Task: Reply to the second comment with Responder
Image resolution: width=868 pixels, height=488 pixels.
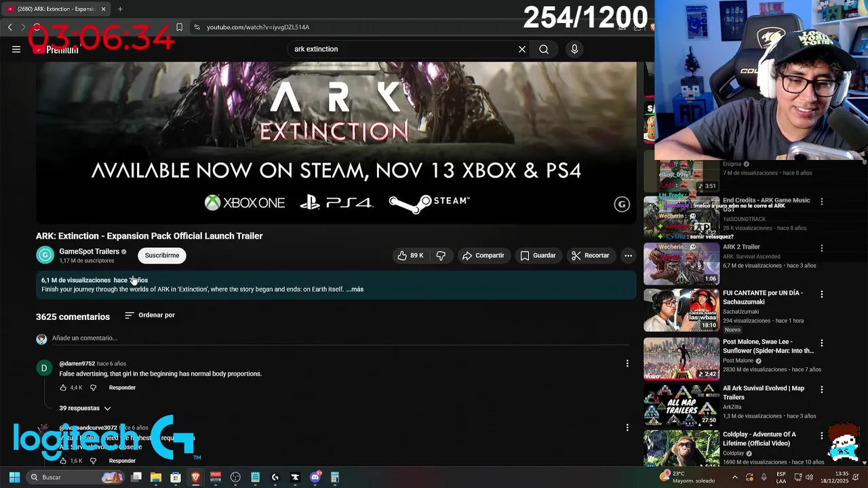Action: coord(122,461)
